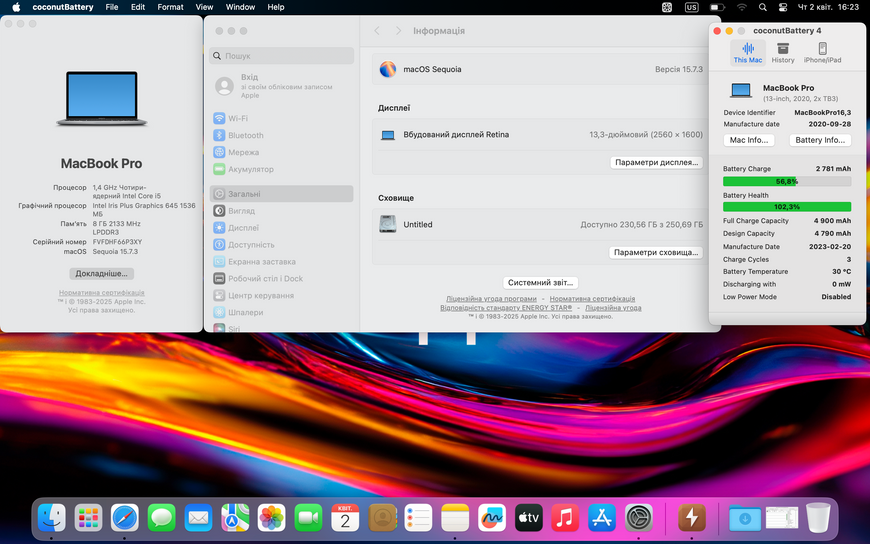This screenshot has width=870, height=544.
Task: Open Apple TV app in the Dock
Action: (528, 518)
